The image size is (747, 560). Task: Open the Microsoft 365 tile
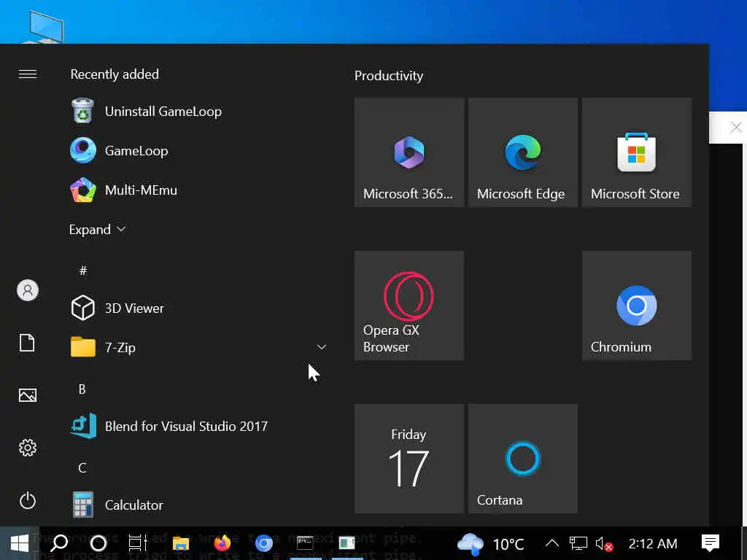coord(409,152)
